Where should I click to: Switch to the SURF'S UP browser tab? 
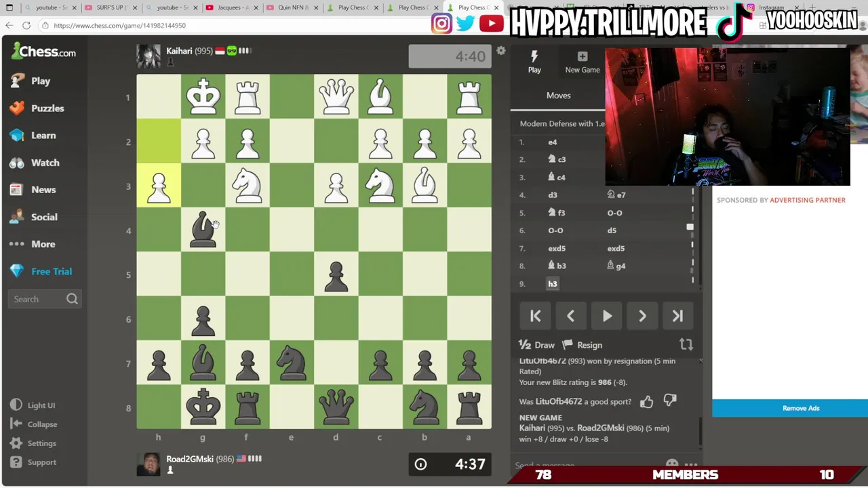tap(112, 7)
